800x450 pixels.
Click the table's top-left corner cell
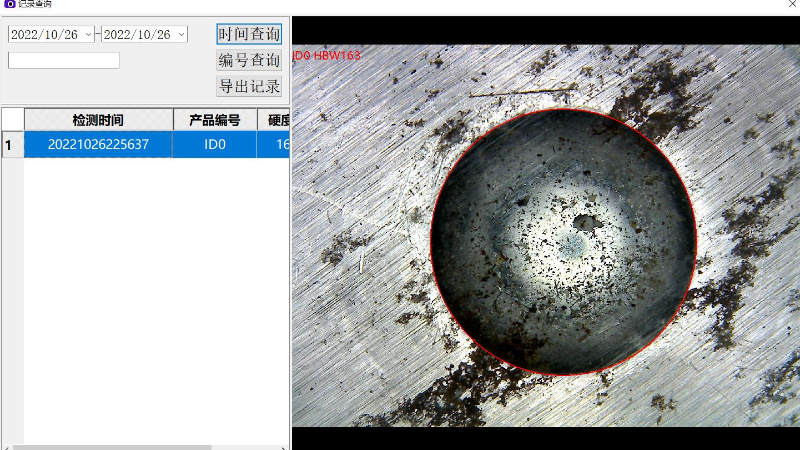(x=11, y=120)
